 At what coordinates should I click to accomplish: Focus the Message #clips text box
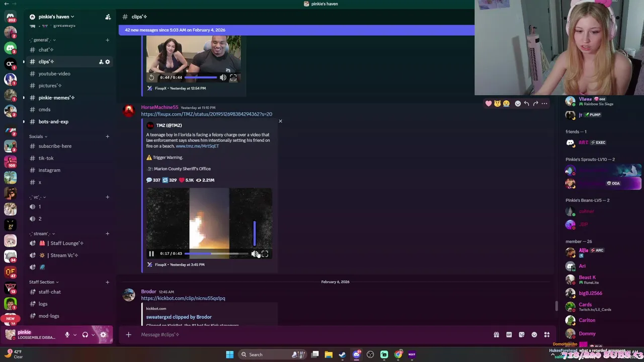pos(312,334)
